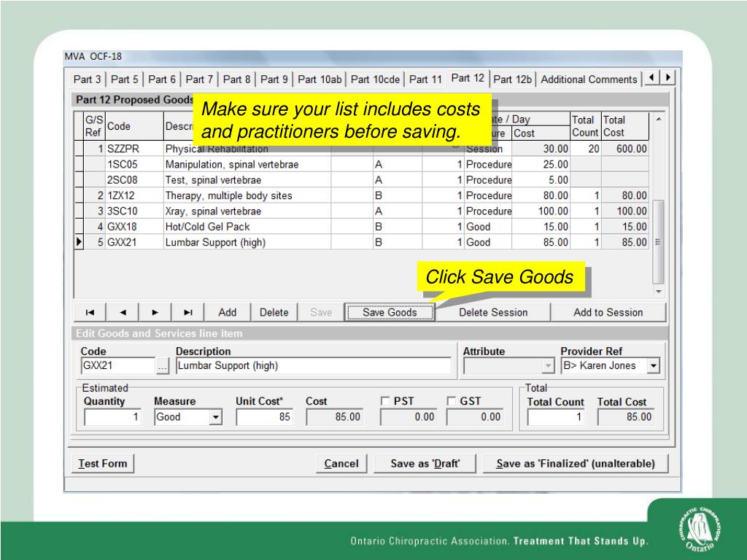Select the Part 12 tab
The height and width of the screenshot is (560, 747).
coord(468,78)
